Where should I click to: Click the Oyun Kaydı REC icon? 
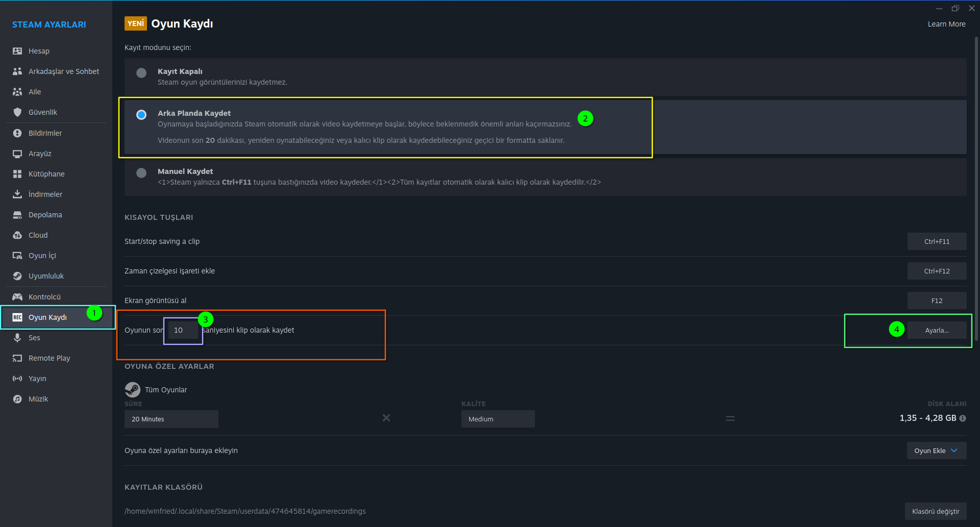[17, 317]
